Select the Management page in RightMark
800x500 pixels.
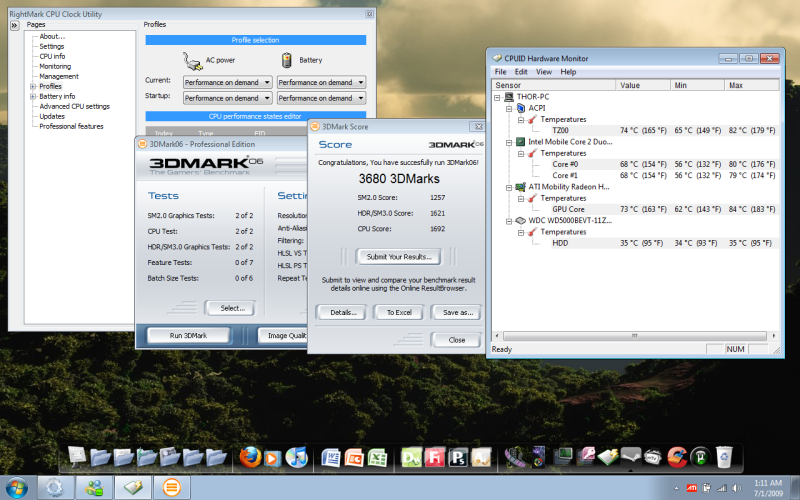59,76
